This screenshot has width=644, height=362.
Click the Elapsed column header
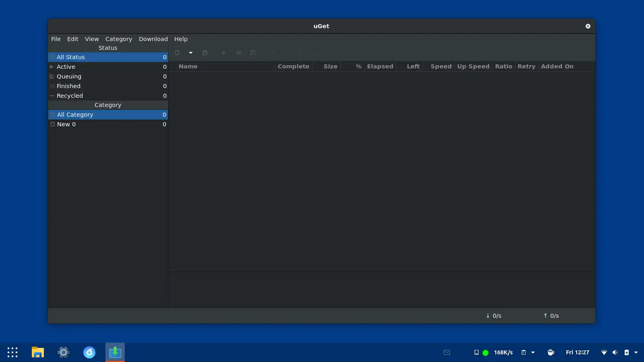coord(380,66)
